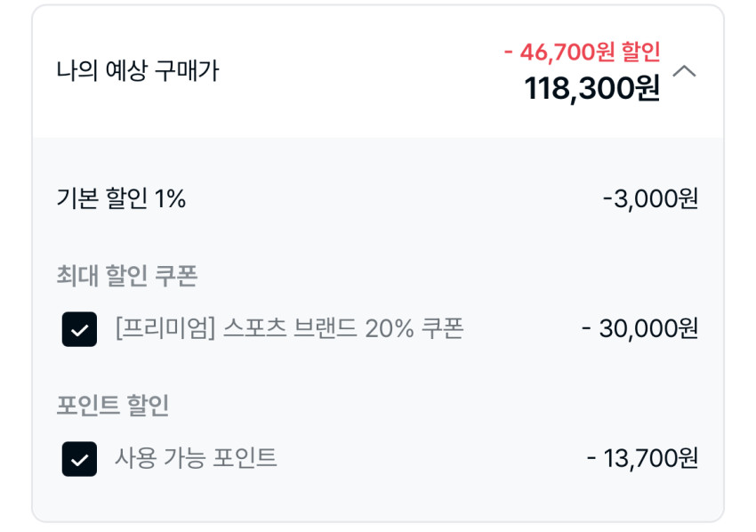Click the -30,000원 coupon discount amount
Viewport: 756px width, 532px height.
tap(639, 328)
